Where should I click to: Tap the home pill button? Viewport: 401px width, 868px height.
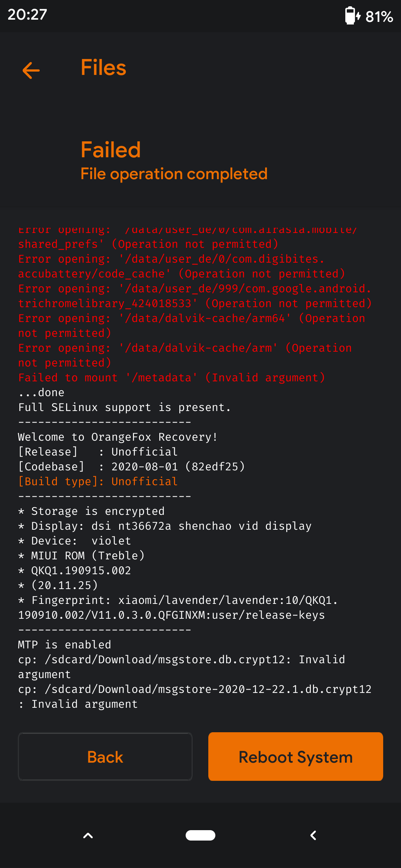click(x=200, y=835)
